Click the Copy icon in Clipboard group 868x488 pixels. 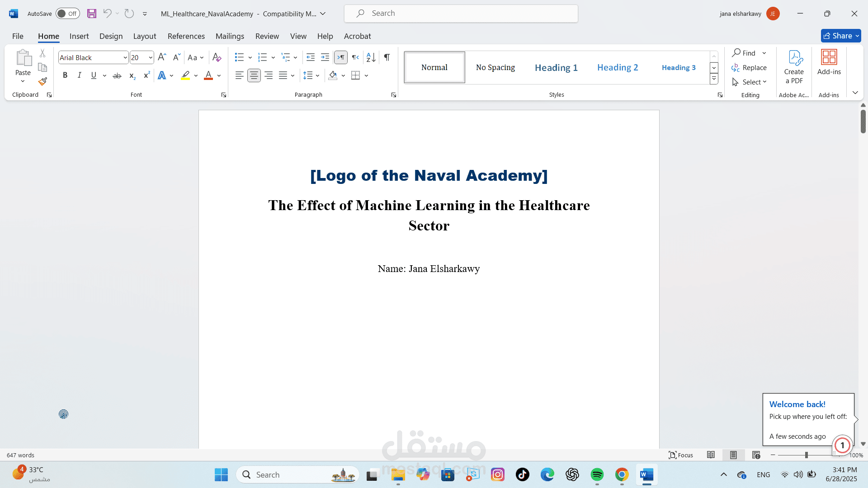(x=42, y=67)
